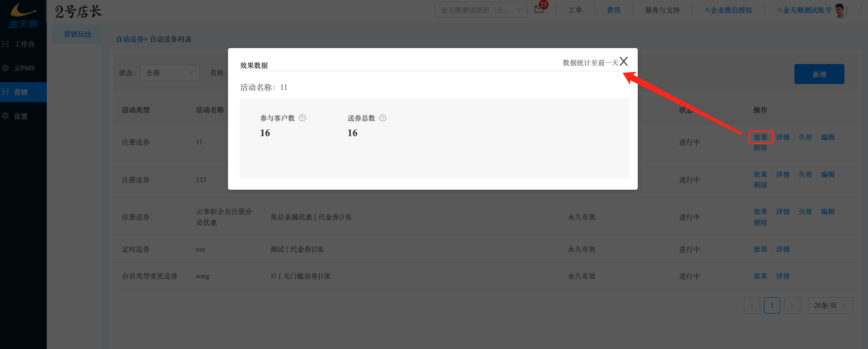The image size is (868, 349).
Task: Open 费用 in the top bar
Action: 614,10
